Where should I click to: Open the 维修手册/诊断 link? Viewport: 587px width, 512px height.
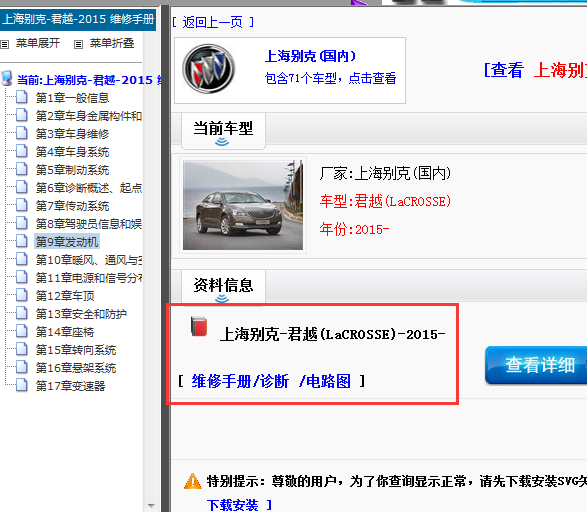point(240,381)
